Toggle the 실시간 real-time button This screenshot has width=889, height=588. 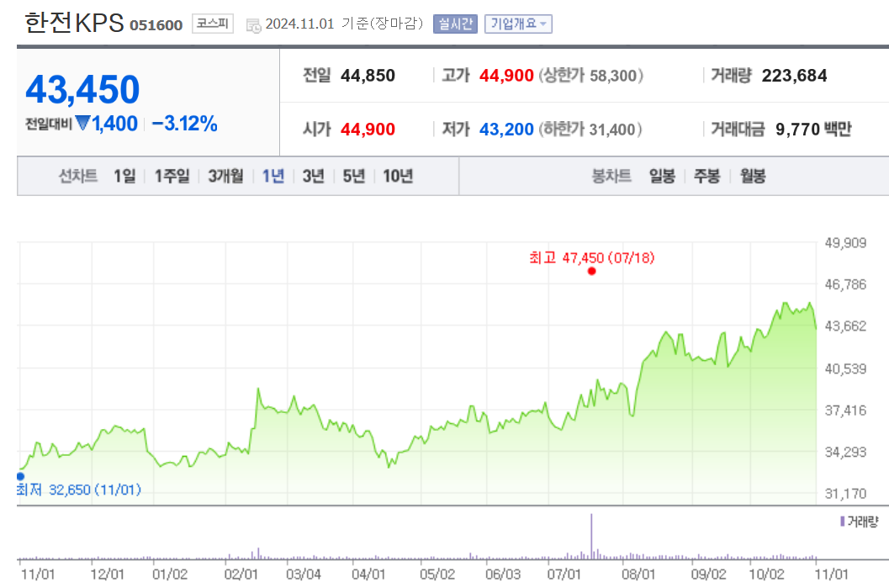[455, 24]
